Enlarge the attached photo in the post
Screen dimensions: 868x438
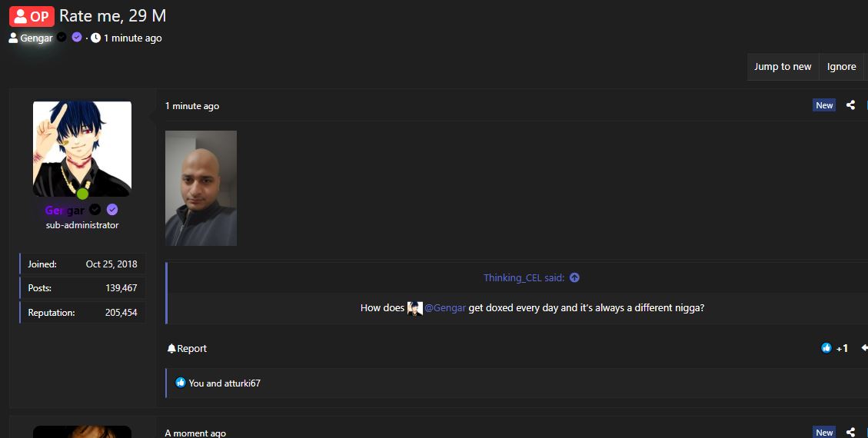click(x=201, y=188)
